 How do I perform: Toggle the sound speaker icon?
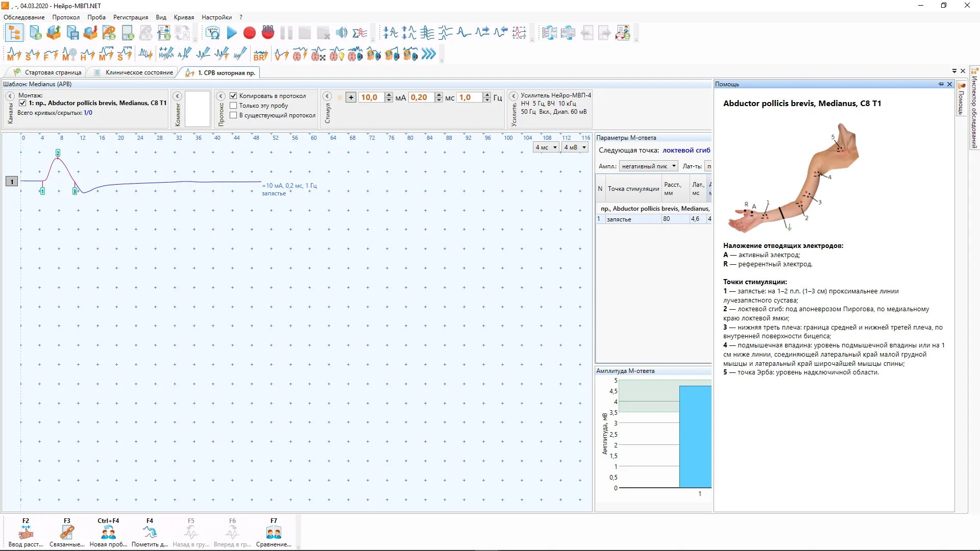click(341, 33)
